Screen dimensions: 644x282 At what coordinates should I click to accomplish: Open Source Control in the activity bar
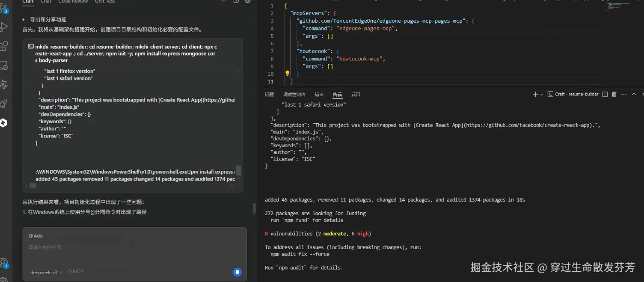point(4,8)
